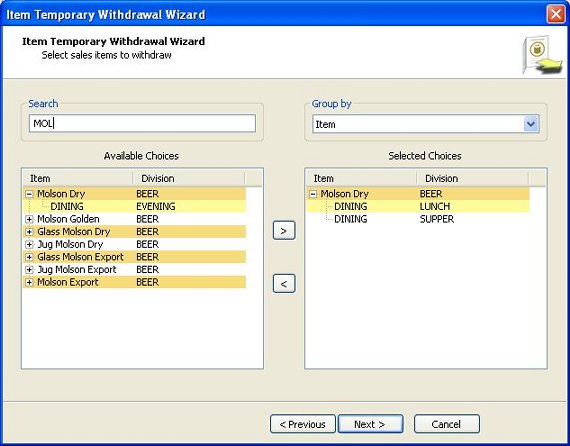Screen dimensions: 570x446
Task: Sort Selected Choices by Item column header
Action: click(361, 178)
